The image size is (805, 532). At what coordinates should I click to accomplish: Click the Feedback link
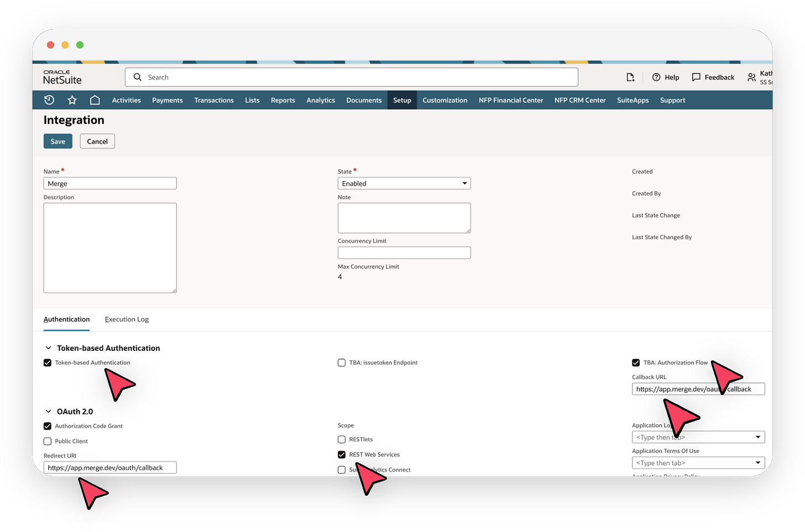[719, 77]
